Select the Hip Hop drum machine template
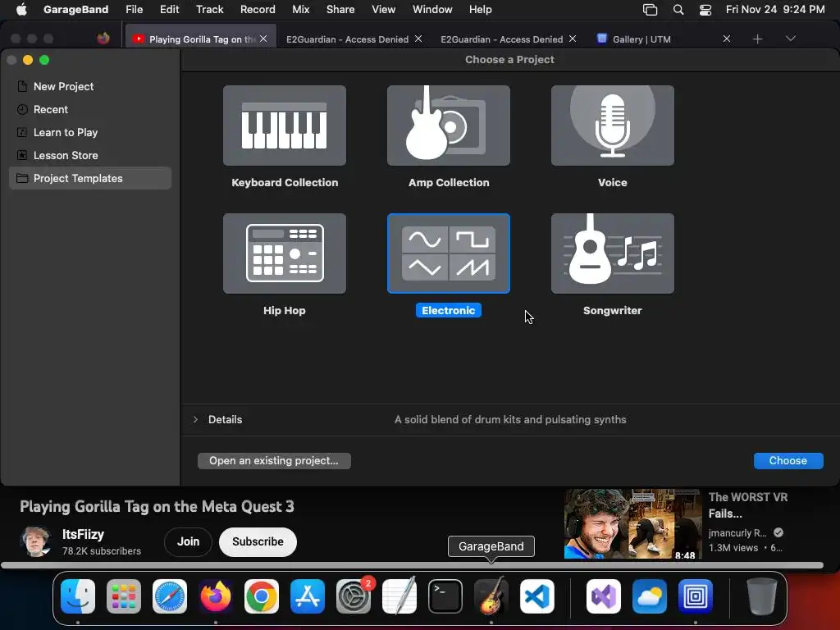 coord(285,253)
